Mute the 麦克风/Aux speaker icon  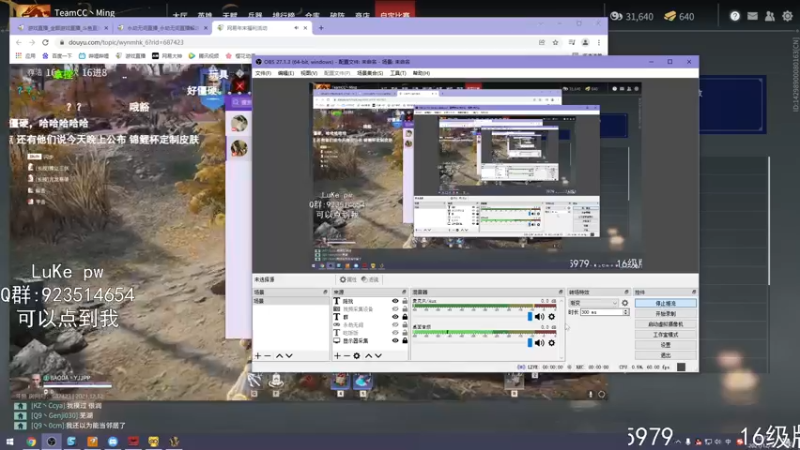click(539, 317)
